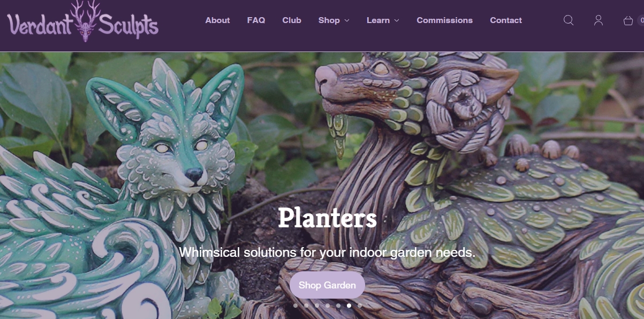Click the Shop Garden button

327,285
